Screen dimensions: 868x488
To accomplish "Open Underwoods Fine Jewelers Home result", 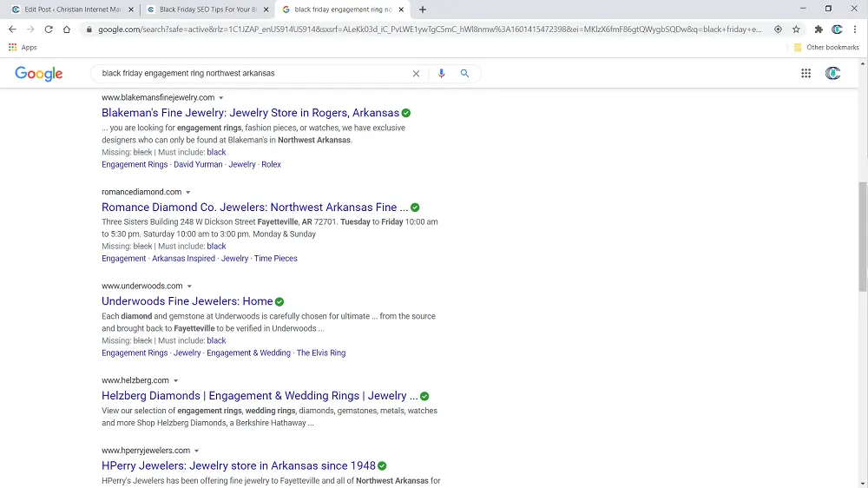I will [x=187, y=301].
